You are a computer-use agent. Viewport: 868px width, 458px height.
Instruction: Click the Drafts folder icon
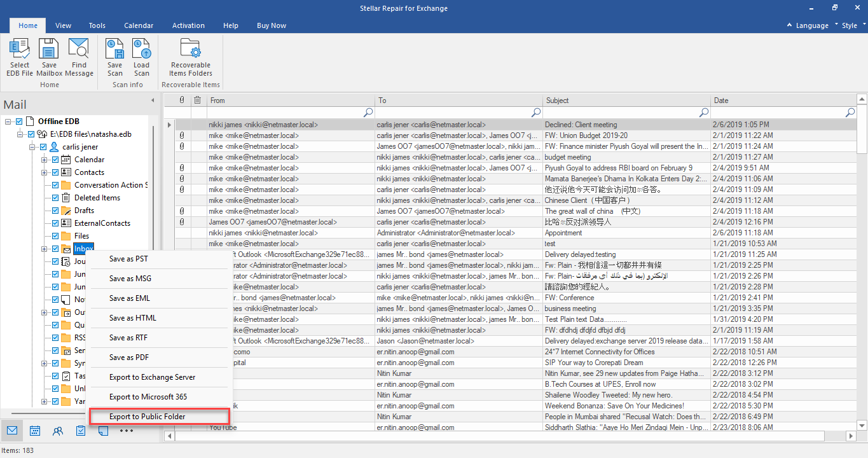[x=65, y=211]
